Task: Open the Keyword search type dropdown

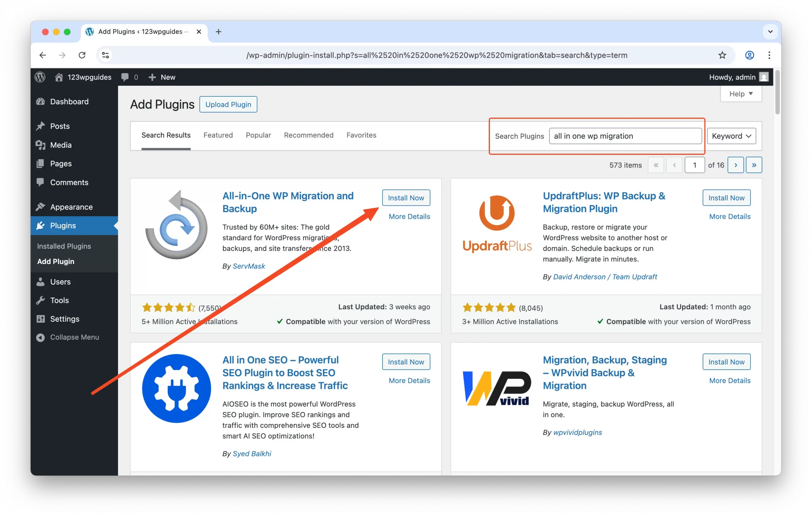Action: pyautogui.click(x=731, y=136)
